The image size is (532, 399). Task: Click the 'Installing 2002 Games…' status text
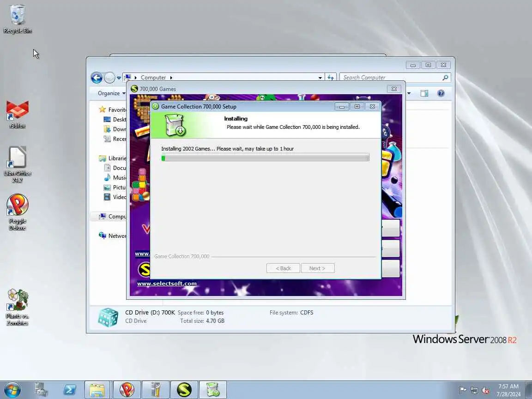tap(227, 149)
